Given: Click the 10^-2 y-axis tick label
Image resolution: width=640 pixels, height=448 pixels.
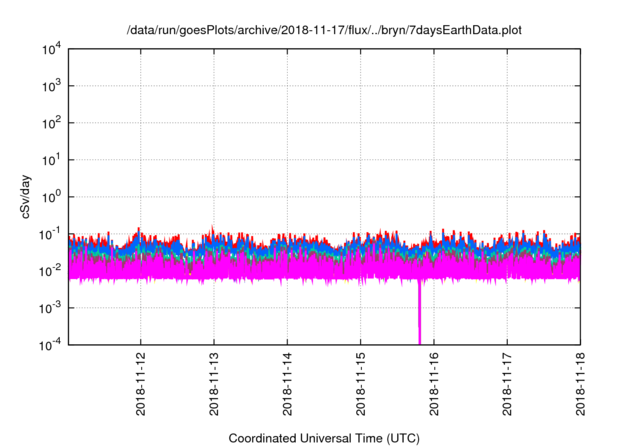Looking at the screenshot, I should tap(50, 270).
